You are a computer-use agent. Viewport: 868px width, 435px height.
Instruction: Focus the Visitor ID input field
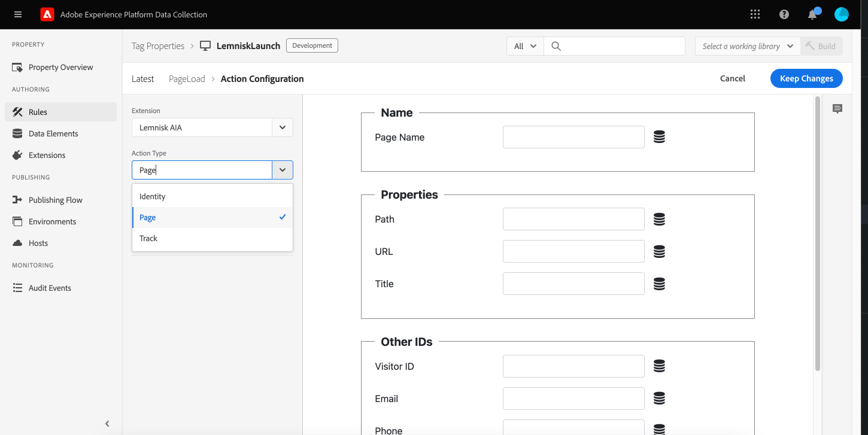click(x=573, y=366)
